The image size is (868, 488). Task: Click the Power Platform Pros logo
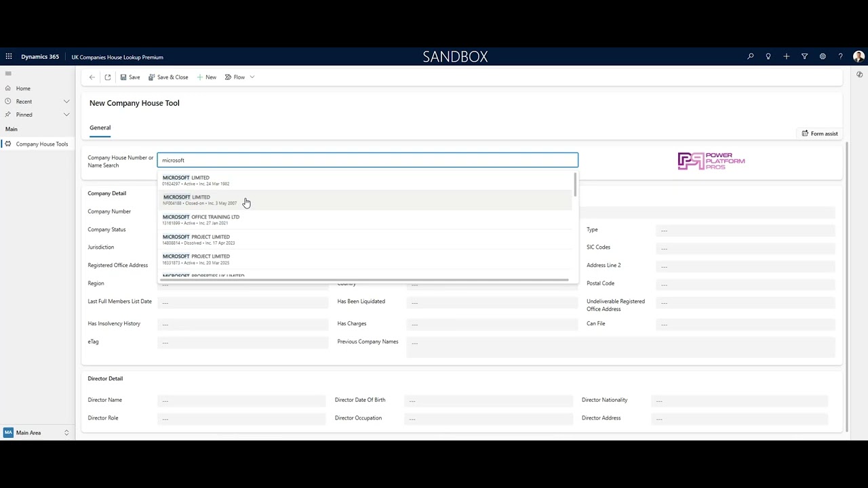pos(711,161)
